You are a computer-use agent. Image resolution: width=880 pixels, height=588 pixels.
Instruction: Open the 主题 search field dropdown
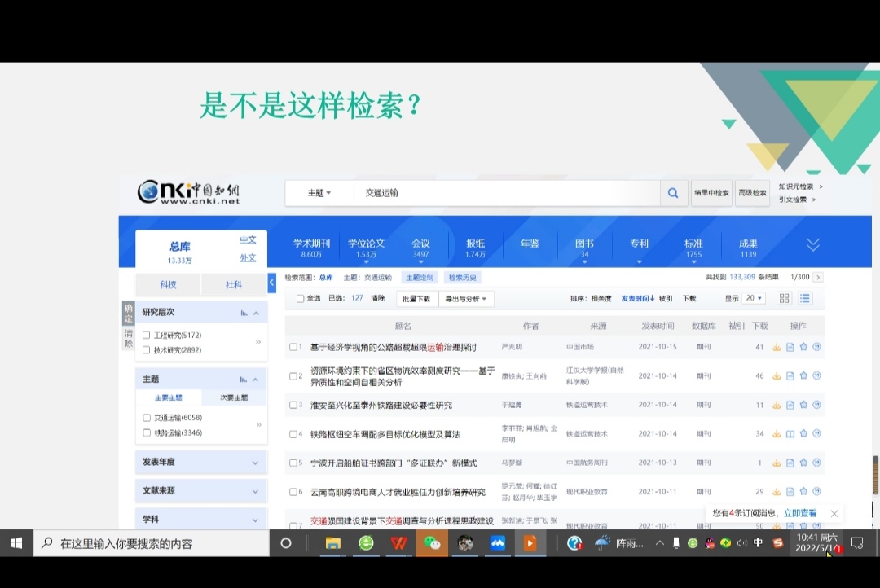point(319,193)
